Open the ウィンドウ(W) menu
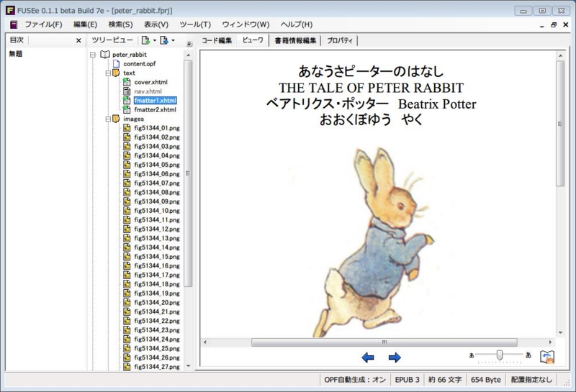This screenshot has height=392, width=576. coord(246,24)
